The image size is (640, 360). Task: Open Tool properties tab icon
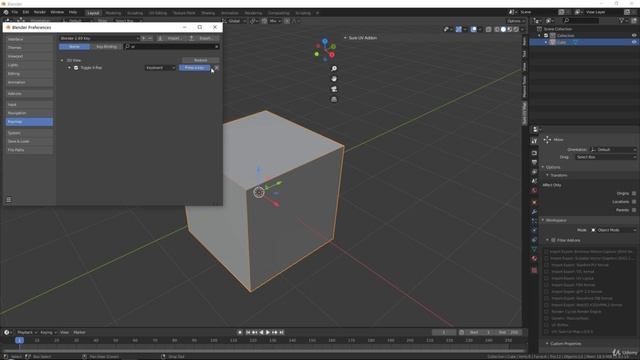click(534, 141)
